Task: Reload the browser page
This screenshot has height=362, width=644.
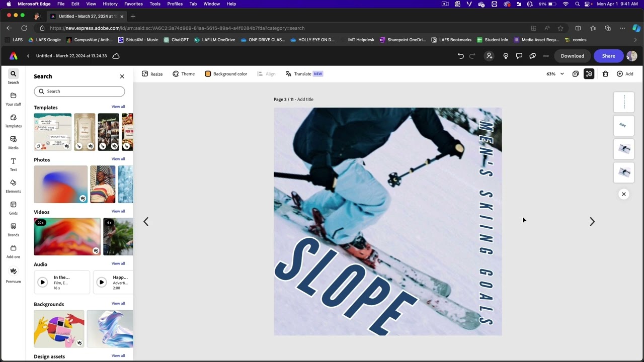Action: click(x=24, y=28)
